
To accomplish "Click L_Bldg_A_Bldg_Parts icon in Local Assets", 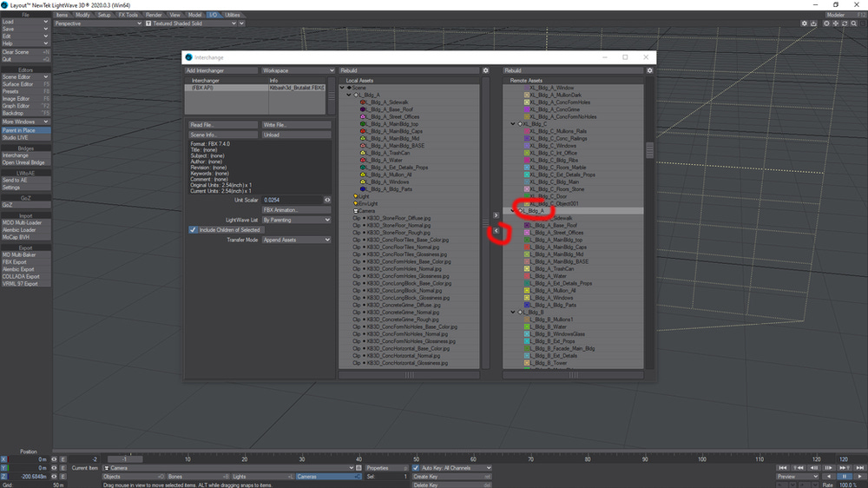I will coord(363,189).
